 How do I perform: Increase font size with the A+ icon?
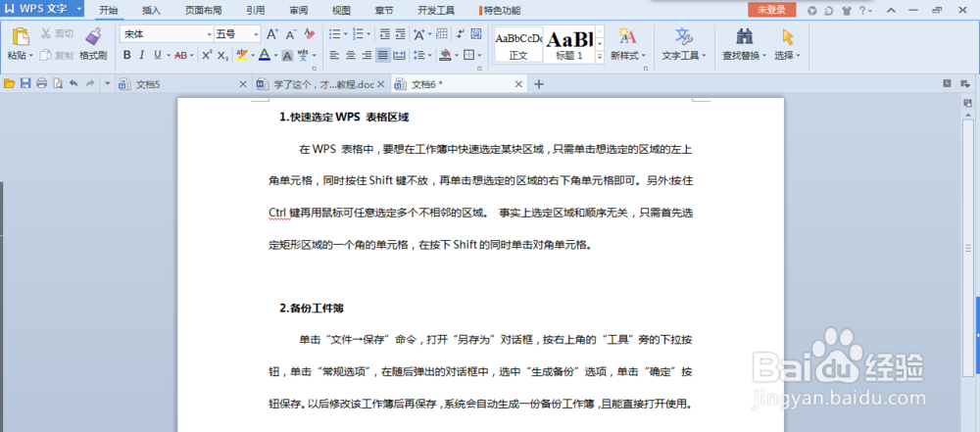point(272,33)
